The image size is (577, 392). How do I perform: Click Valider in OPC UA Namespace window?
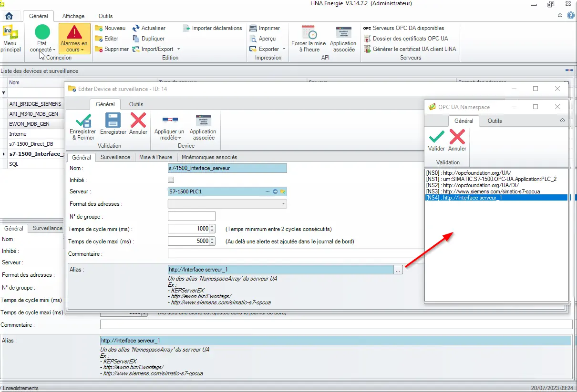(x=436, y=141)
